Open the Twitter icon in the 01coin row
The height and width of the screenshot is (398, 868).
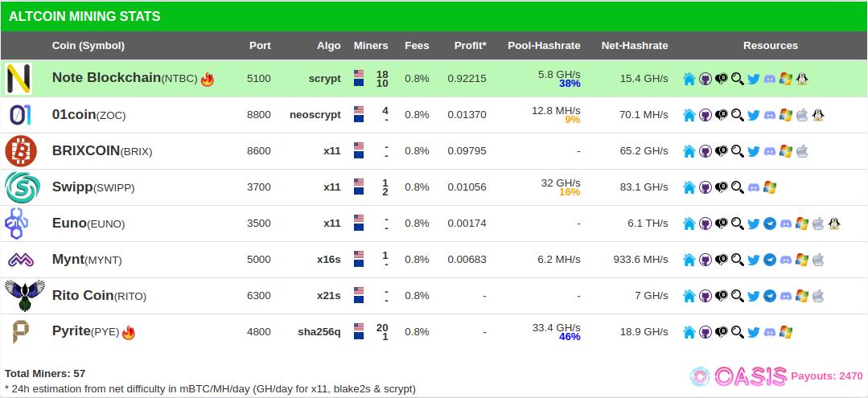(754, 115)
